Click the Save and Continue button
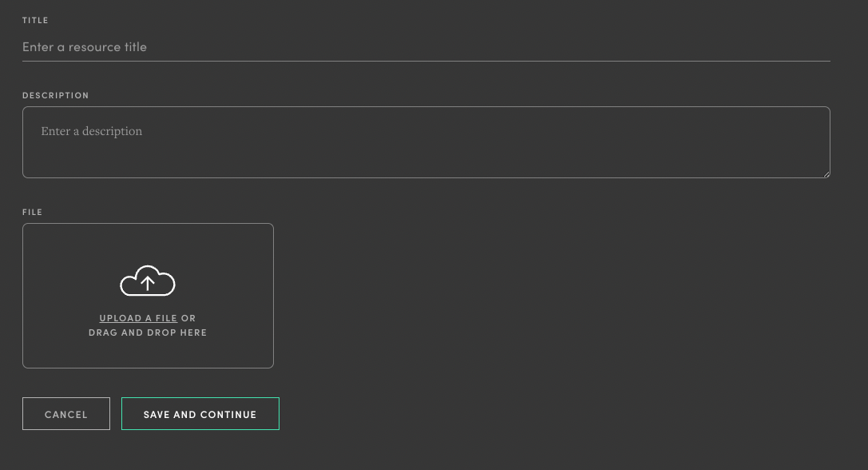 200,414
